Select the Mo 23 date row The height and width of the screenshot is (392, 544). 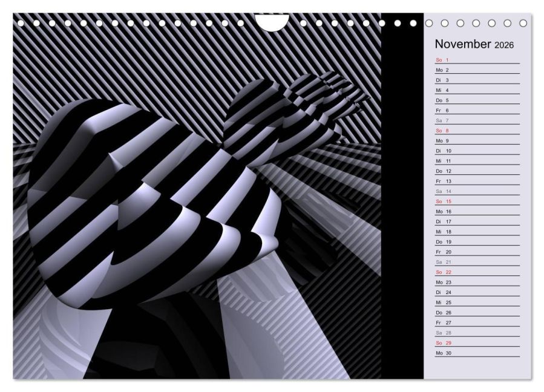point(477,283)
